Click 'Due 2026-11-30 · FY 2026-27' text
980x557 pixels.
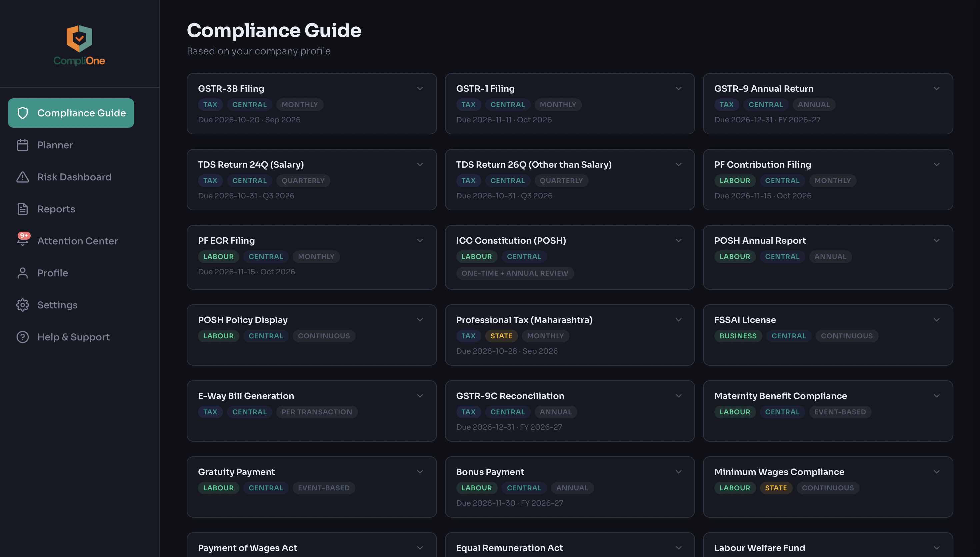click(510, 503)
